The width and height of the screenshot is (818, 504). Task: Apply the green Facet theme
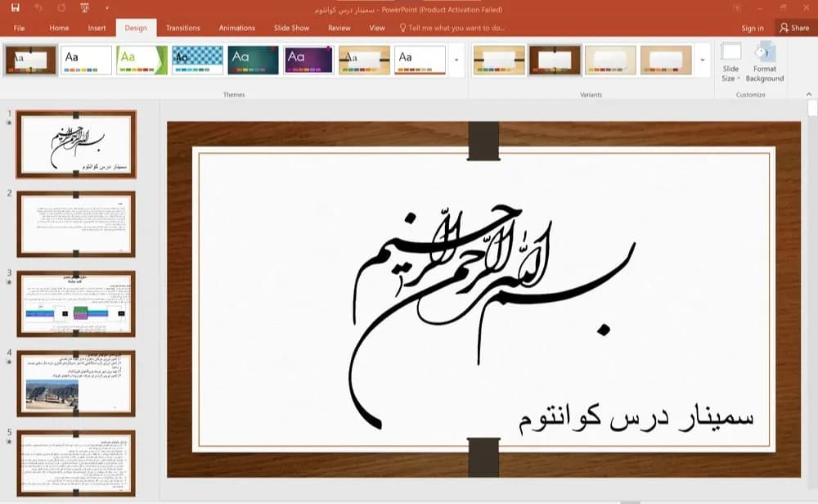tap(142, 60)
